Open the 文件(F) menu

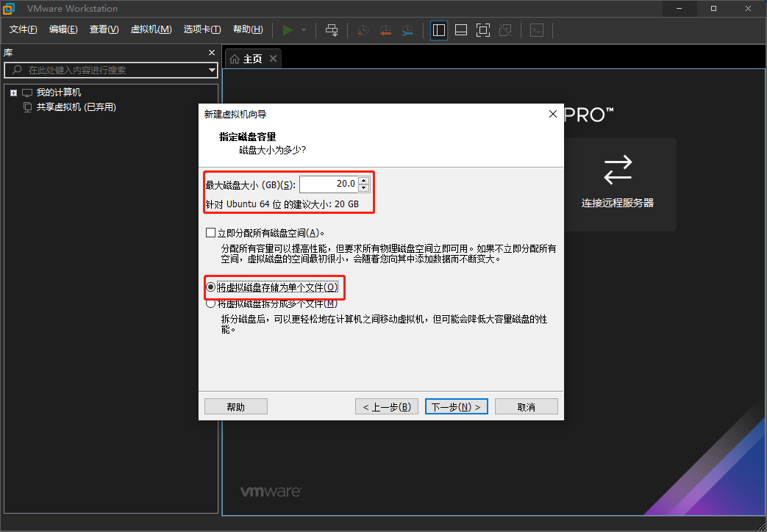coord(23,29)
